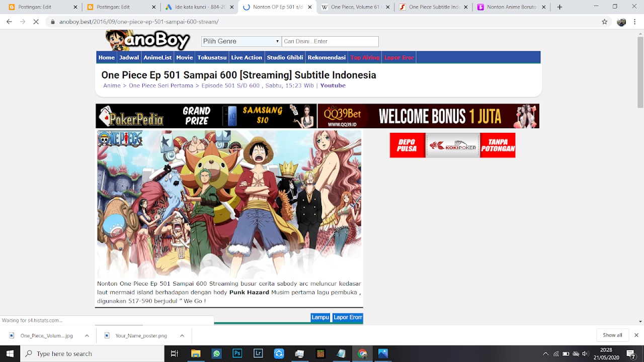Click the Anime breadcrumb link
Image resolution: width=644 pixels, height=362 pixels.
click(112, 85)
